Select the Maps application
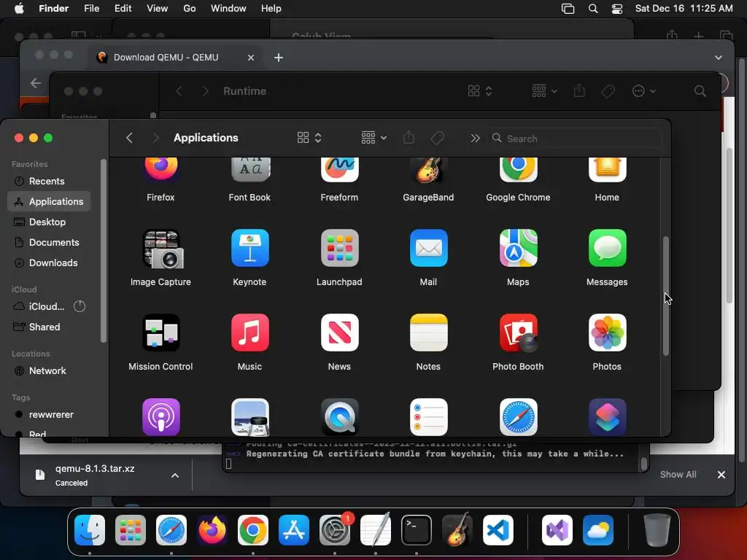Viewport: 747px width, 560px height. [518, 248]
